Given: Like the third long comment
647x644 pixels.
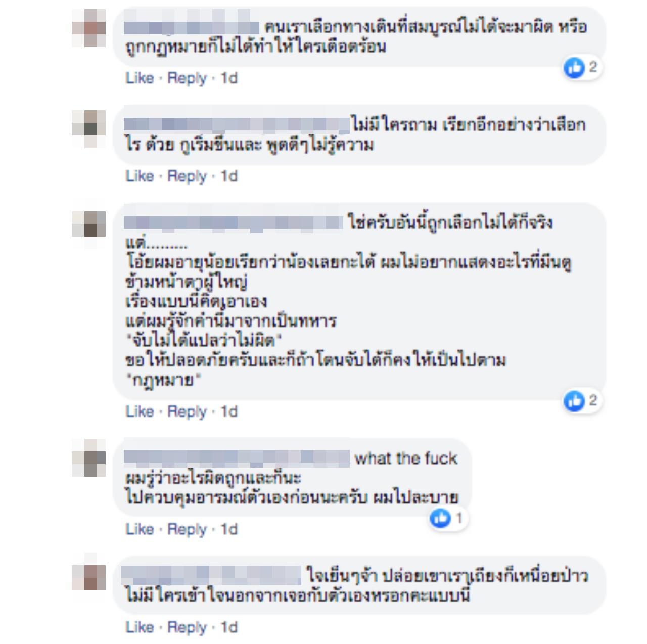Looking at the screenshot, I should 140,412.
